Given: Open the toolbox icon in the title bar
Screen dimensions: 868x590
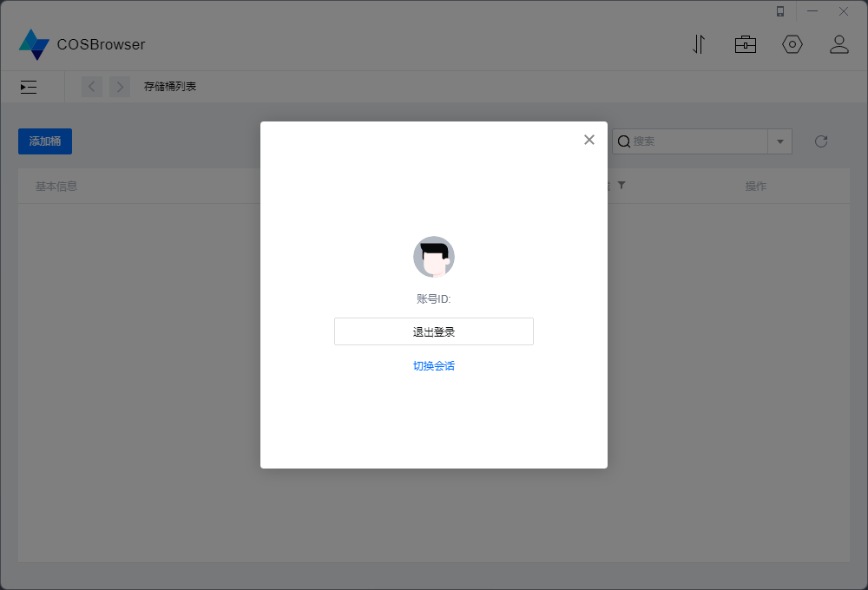Looking at the screenshot, I should coord(746,44).
